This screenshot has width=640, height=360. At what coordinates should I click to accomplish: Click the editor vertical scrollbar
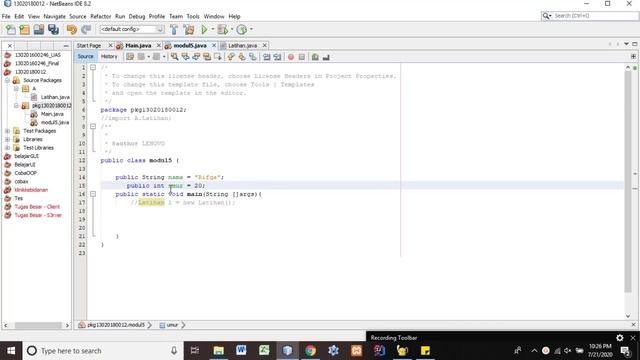[x=628, y=183]
